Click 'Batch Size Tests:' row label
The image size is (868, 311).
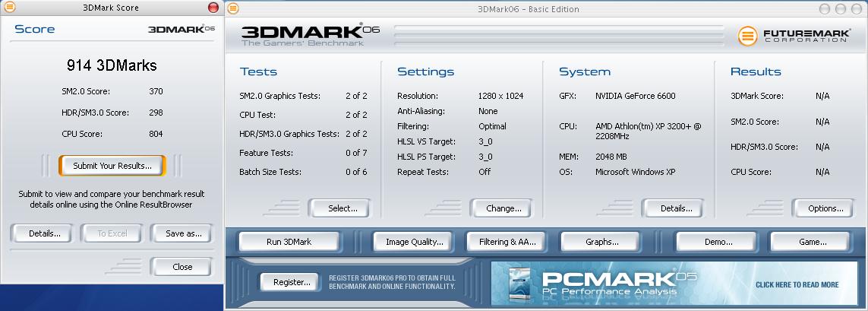(270, 172)
